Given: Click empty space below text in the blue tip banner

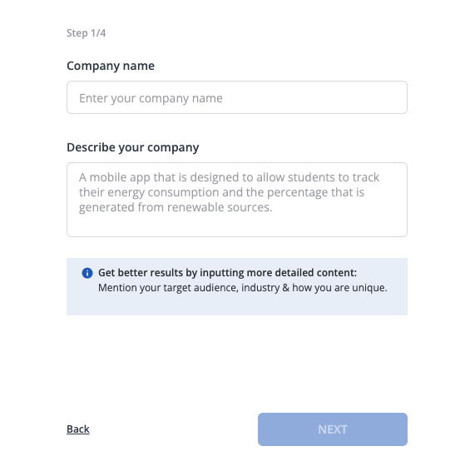Looking at the screenshot, I should tap(237, 305).
